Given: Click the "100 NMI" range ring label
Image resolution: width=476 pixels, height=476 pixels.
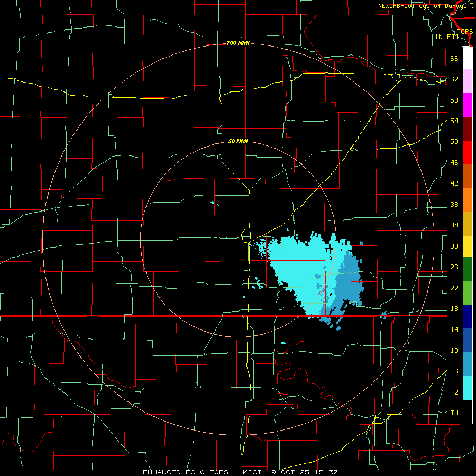Looking at the screenshot, I should (x=238, y=43).
